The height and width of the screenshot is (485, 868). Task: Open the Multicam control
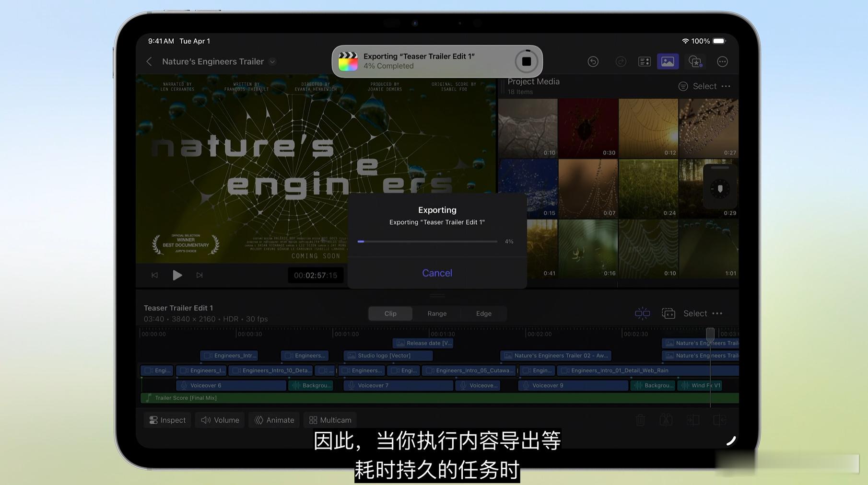click(x=330, y=420)
